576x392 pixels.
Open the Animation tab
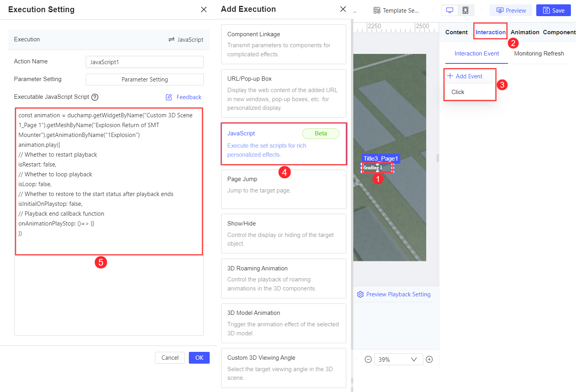click(x=525, y=32)
